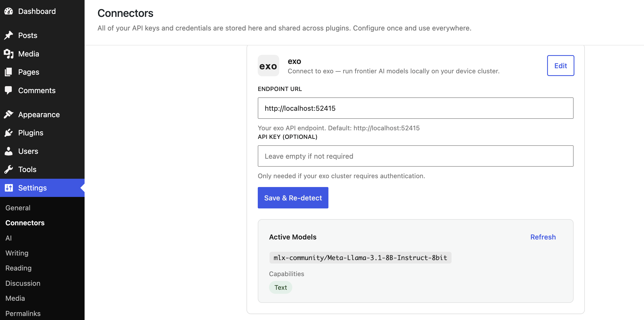Click Save & Re-detect

[293, 198]
